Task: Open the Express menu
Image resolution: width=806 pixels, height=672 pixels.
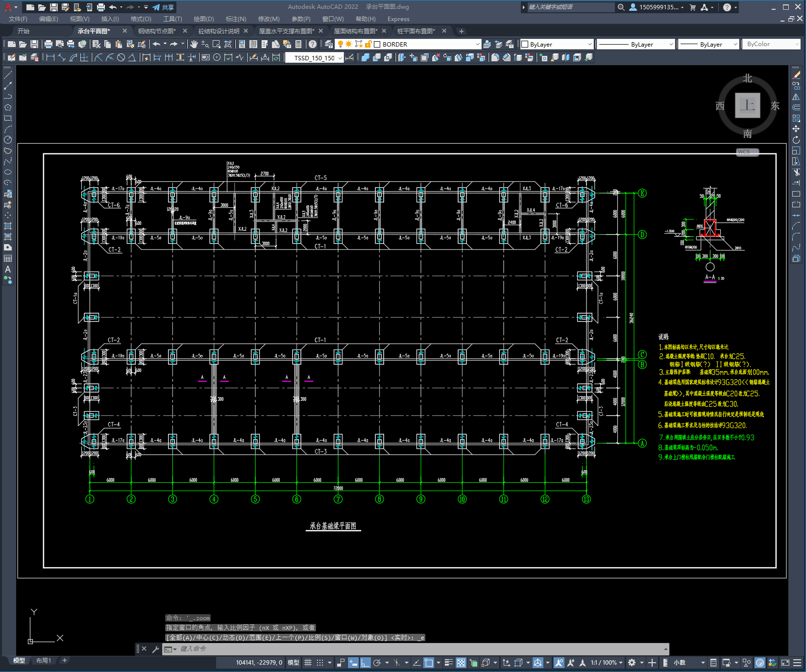Action: pyautogui.click(x=398, y=19)
